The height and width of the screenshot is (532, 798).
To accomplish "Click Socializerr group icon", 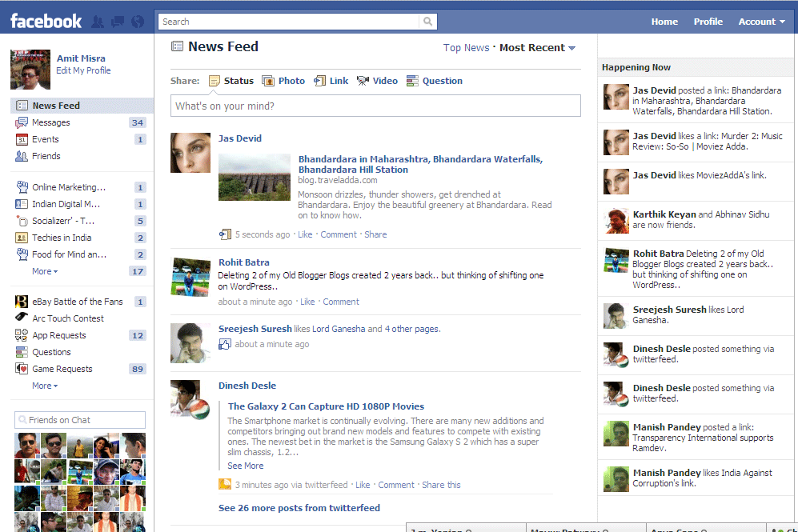I will [x=22, y=221].
